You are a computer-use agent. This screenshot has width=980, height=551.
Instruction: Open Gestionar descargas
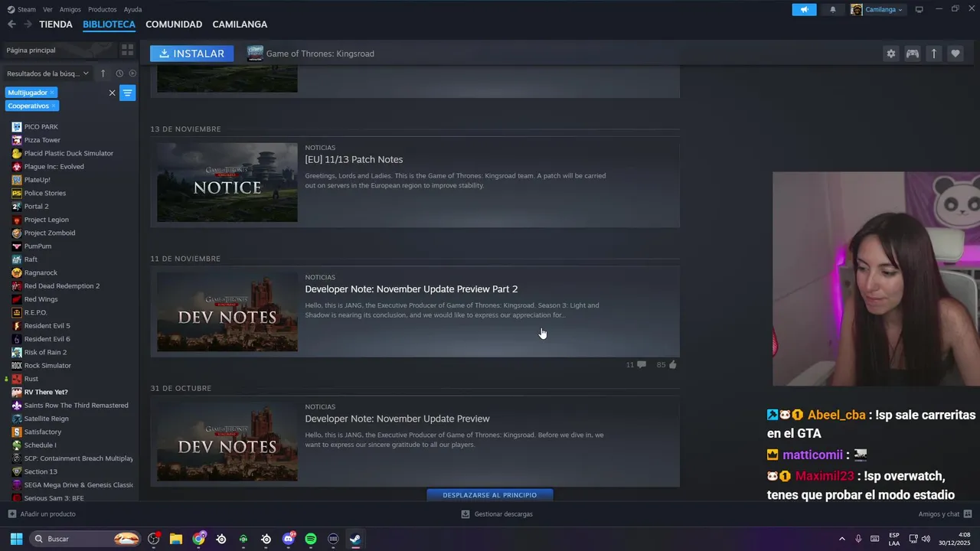497,514
